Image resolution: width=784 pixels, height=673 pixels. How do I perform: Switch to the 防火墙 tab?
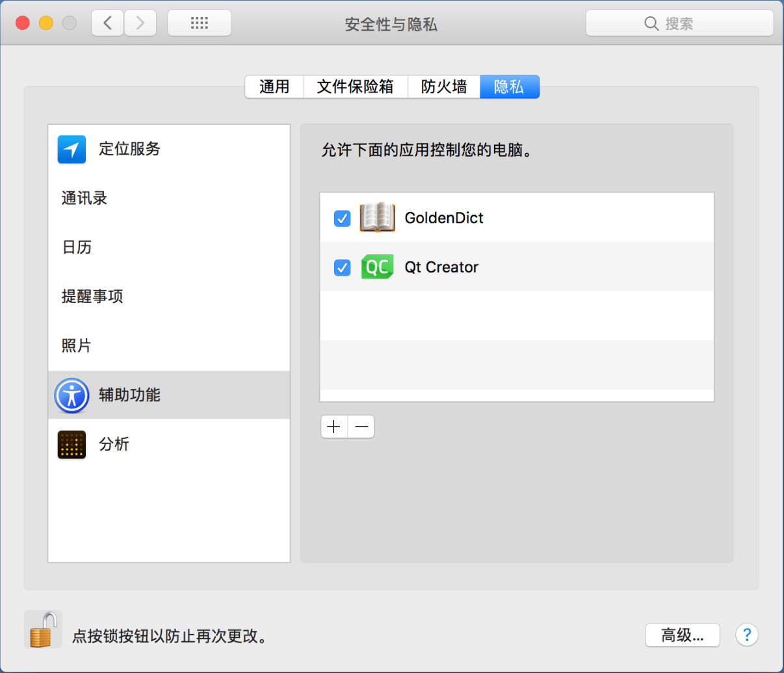[x=443, y=86]
